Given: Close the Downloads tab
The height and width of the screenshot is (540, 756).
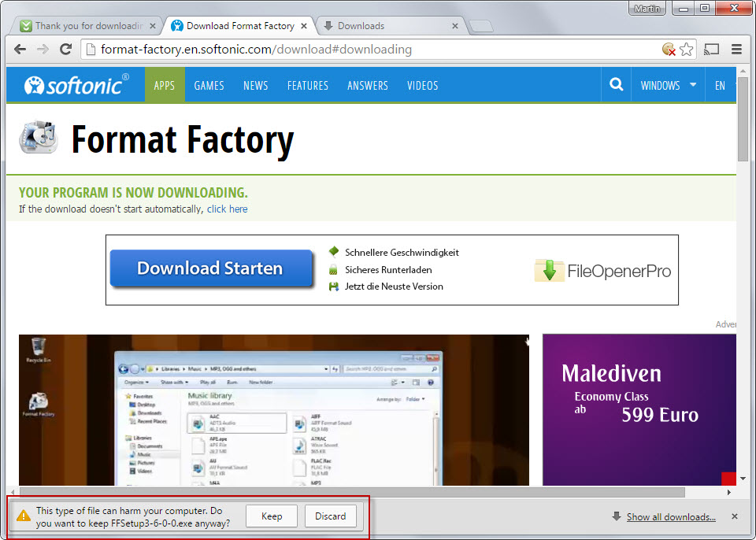Looking at the screenshot, I should 454,26.
